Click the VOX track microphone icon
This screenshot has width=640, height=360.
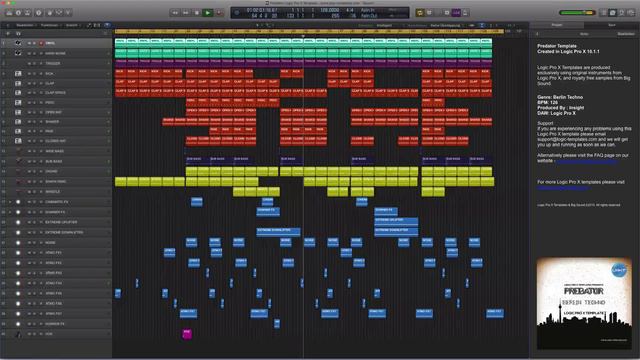click(18, 334)
